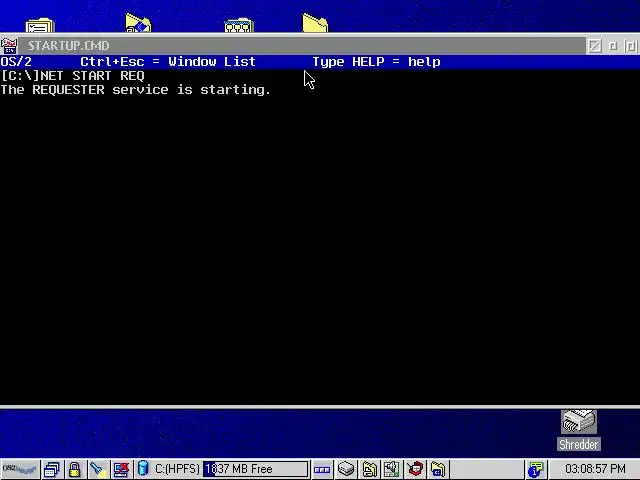Select the plain yellow desktop folder icon
The width and height of the screenshot is (640, 480).
coord(315,23)
